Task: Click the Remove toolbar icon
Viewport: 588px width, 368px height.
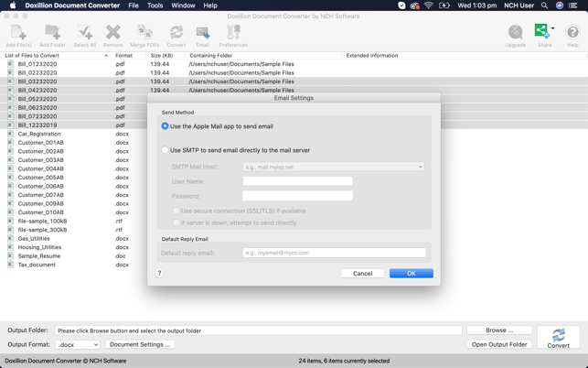Action: [x=112, y=36]
